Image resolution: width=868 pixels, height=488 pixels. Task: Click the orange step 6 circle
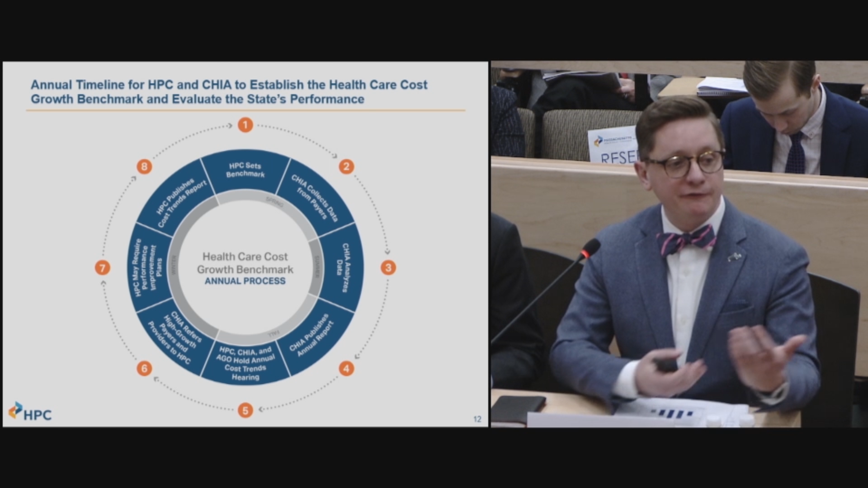click(144, 369)
